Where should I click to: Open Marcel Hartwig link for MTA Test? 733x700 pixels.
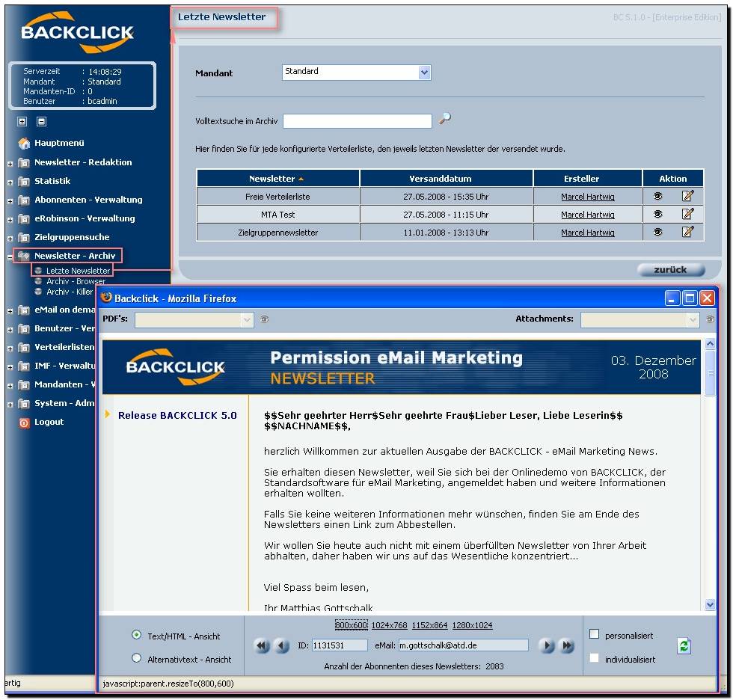pyautogui.click(x=588, y=215)
